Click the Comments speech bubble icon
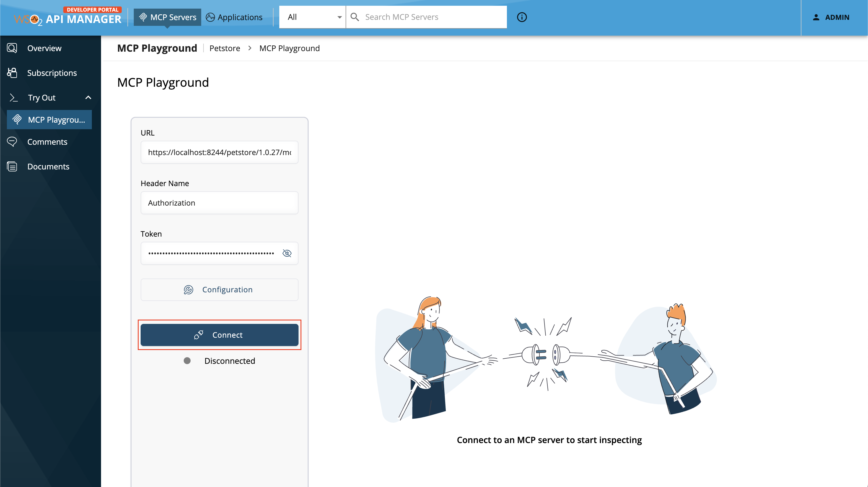 pyautogui.click(x=12, y=142)
